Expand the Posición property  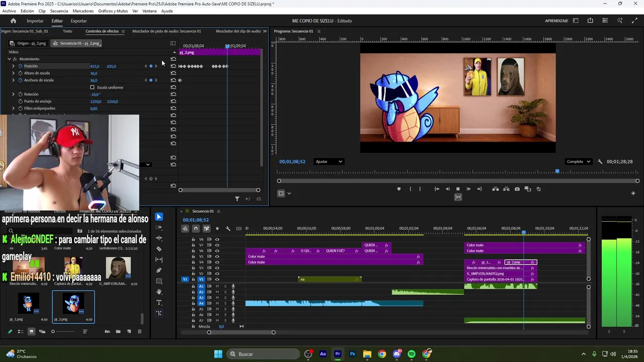coord(14,66)
